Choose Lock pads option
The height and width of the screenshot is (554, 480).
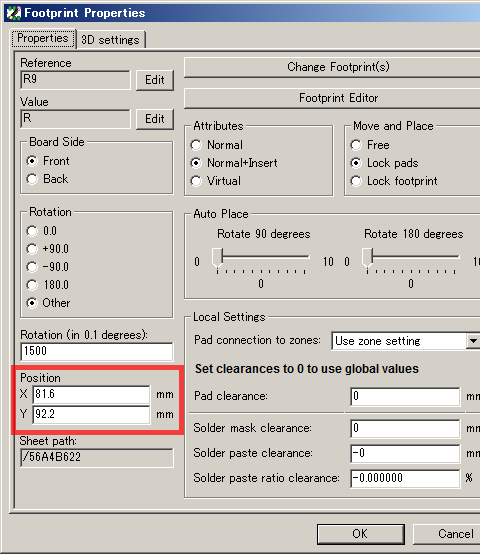384,163
